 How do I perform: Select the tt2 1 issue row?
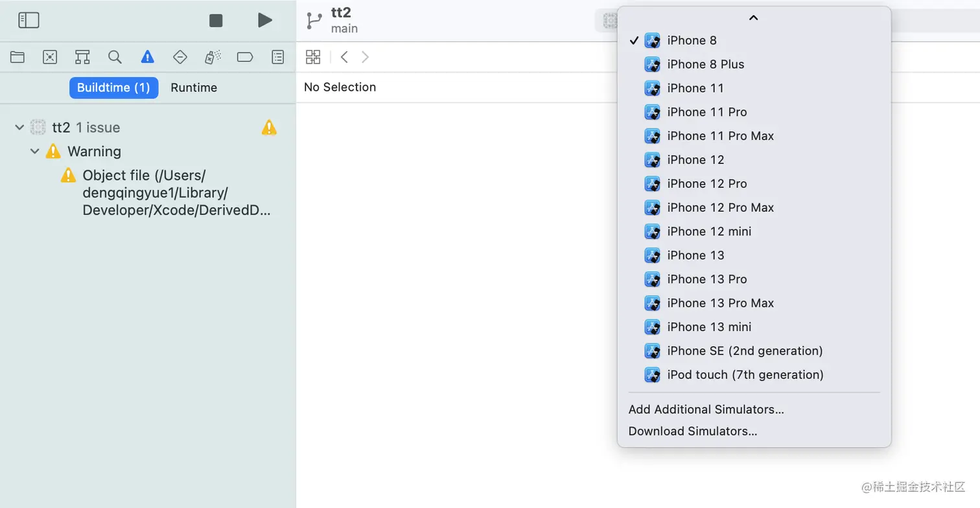[x=148, y=128]
